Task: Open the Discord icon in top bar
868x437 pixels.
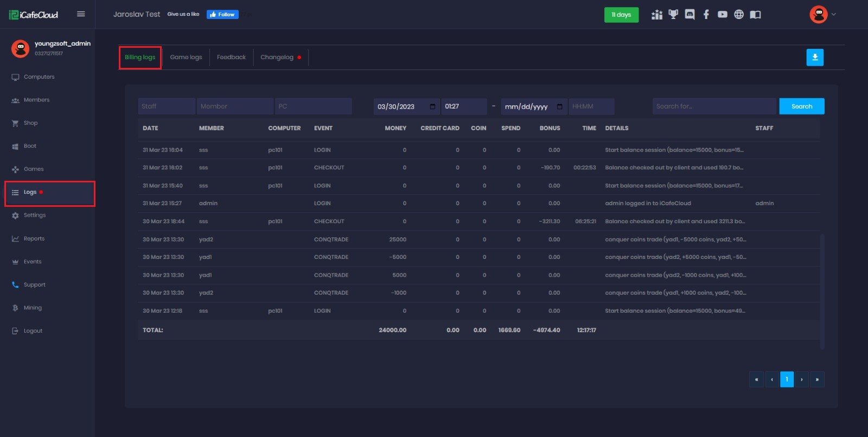Action: pos(690,15)
